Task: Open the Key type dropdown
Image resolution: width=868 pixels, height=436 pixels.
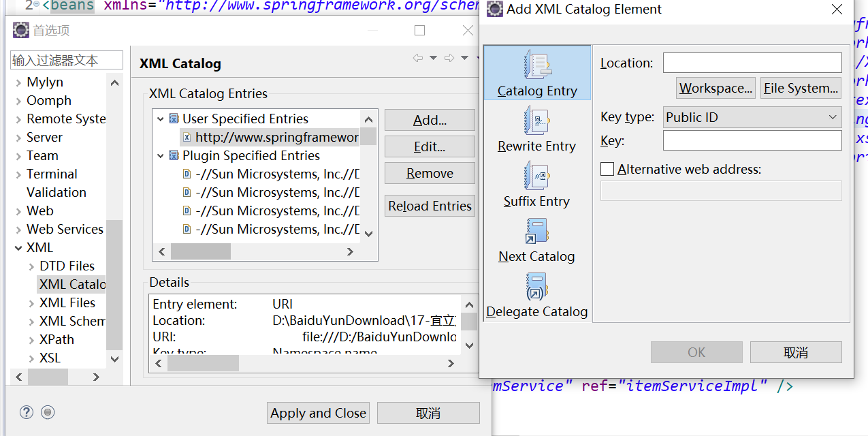Action: coord(752,117)
